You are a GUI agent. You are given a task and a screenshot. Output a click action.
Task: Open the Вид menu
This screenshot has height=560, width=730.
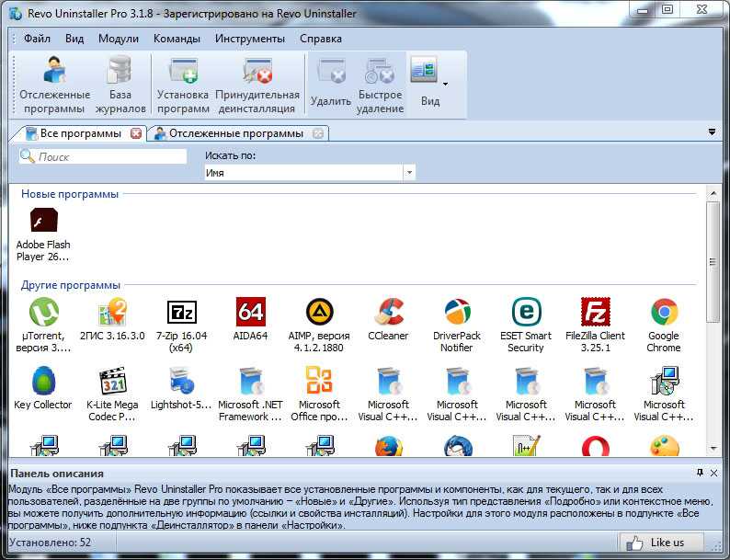pos(74,39)
